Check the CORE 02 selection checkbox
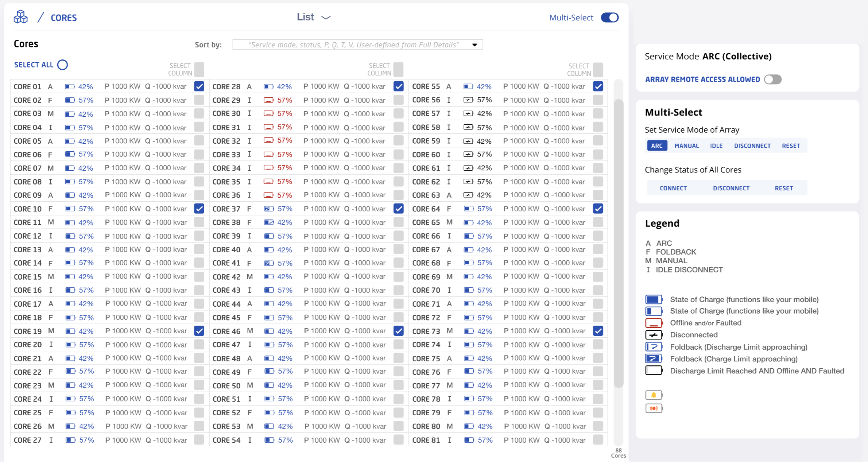868x462 pixels. coord(199,100)
